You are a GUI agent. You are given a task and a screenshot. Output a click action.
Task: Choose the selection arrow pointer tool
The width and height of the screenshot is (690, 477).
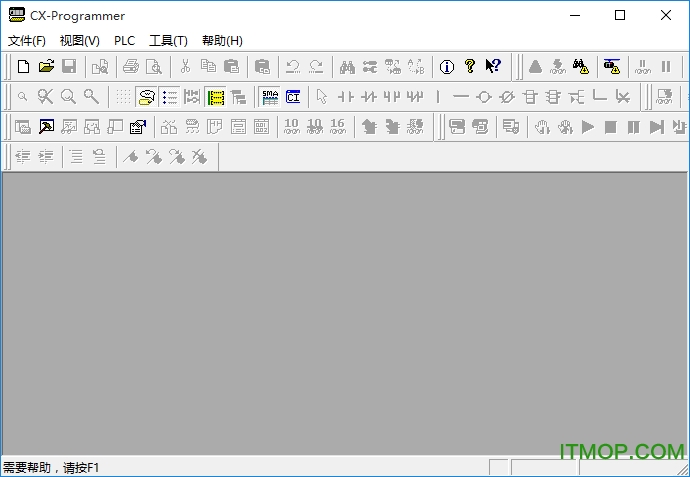[322, 96]
